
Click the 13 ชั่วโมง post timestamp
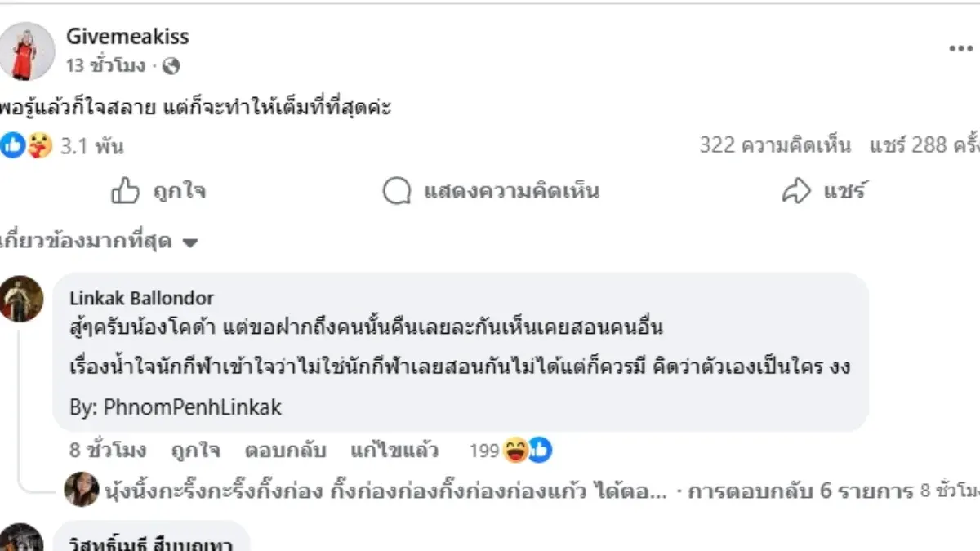point(106,66)
